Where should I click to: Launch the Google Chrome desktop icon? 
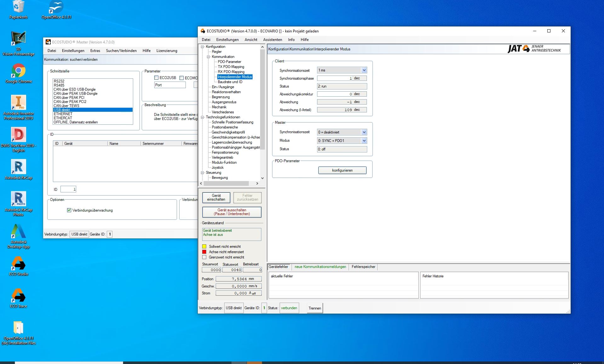pos(18,73)
